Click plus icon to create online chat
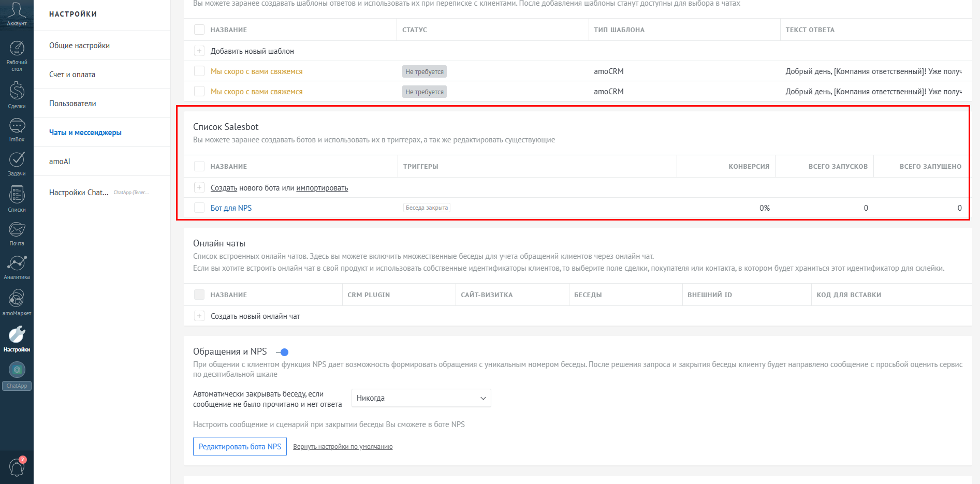980x484 pixels. pos(199,316)
